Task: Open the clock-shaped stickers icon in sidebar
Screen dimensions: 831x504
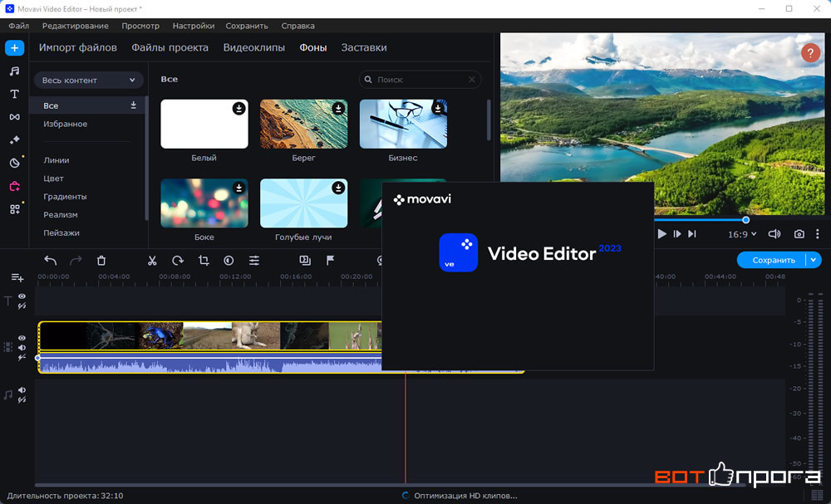Action: click(x=14, y=163)
